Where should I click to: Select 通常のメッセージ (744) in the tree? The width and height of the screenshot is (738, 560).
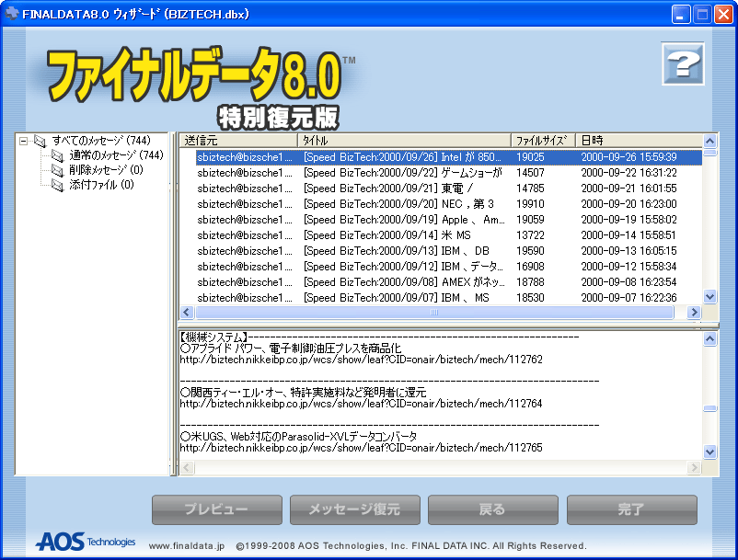(116, 155)
